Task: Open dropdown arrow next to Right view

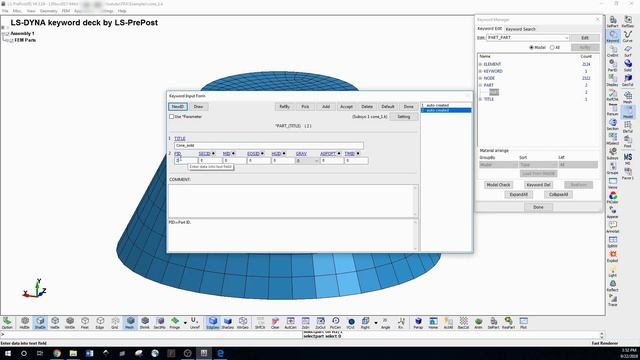Action: [376, 323]
